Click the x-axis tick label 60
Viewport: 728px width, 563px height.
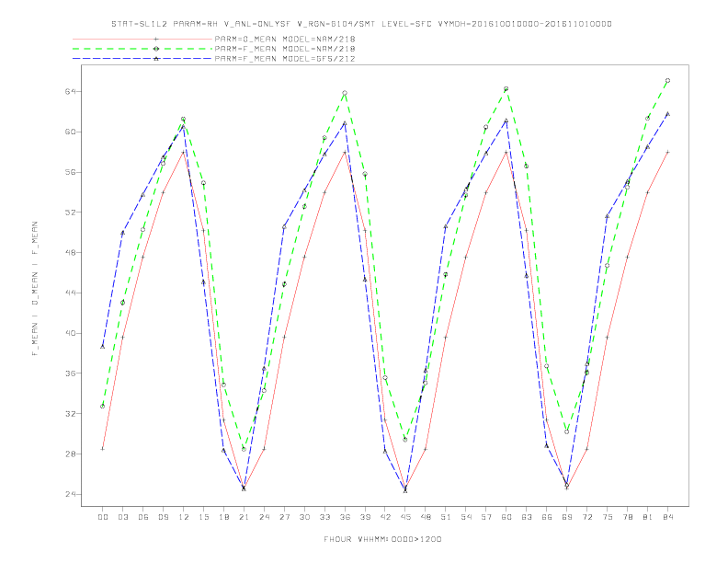click(x=506, y=517)
